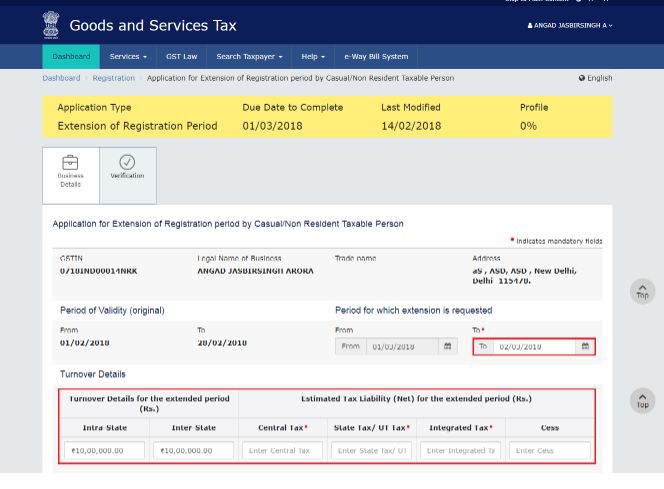
Task: Open the Business Details briefcase tab
Action: 70,174
